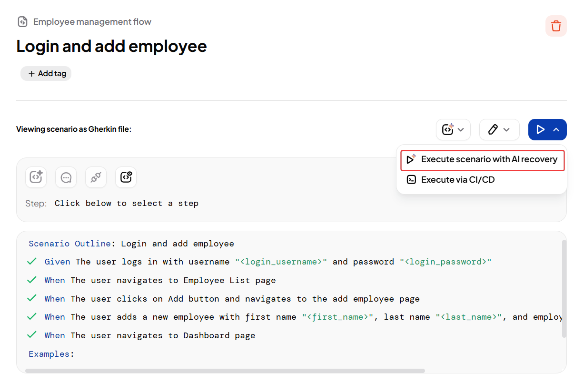Click green check beside Employee List step

pyautogui.click(x=32, y=280)
